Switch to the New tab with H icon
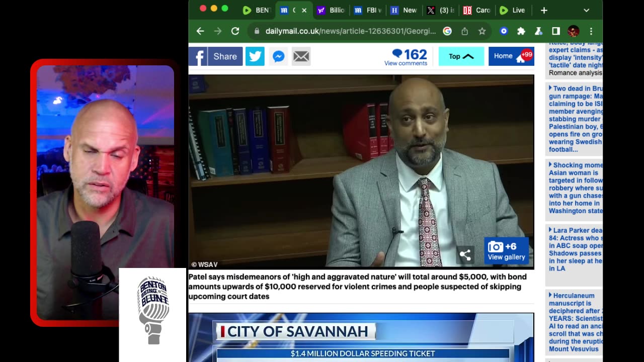 (404, 10)
